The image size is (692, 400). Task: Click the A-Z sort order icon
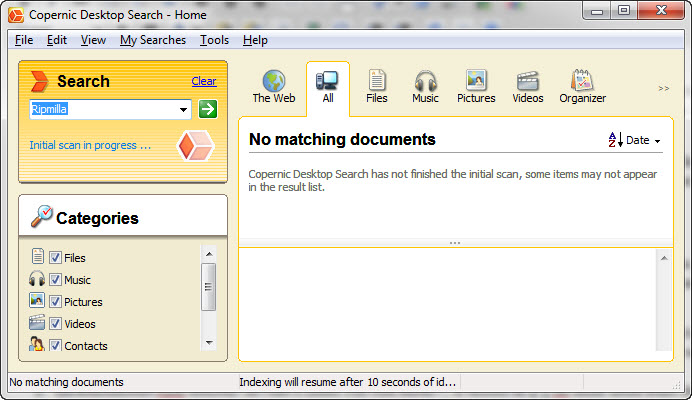click(615, 140)
